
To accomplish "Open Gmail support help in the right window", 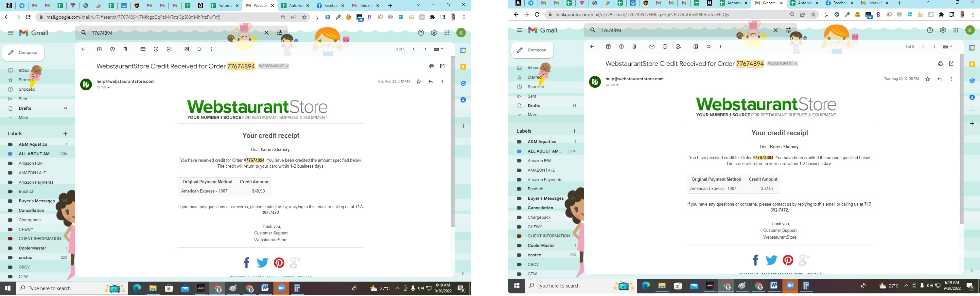I will click(x=930, y=30).
